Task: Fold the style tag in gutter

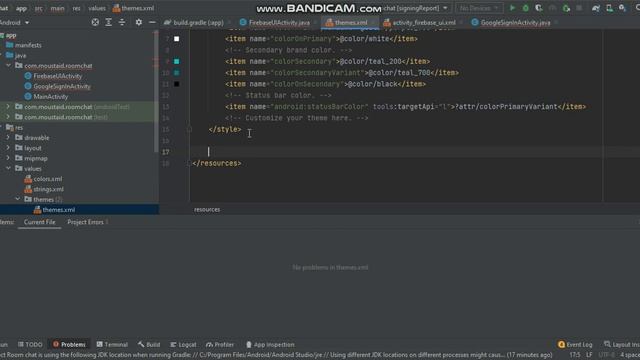Action: tap(189, 129)
